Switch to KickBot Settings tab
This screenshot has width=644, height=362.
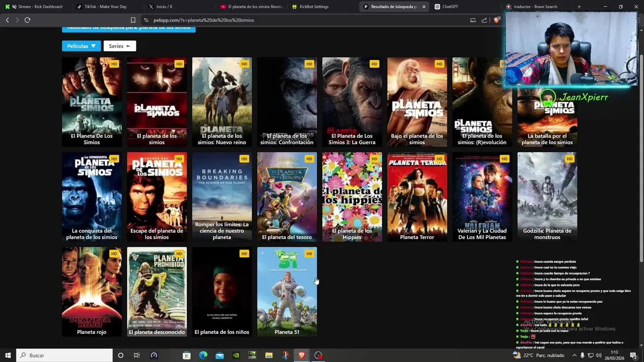click(x=323, y=7)
